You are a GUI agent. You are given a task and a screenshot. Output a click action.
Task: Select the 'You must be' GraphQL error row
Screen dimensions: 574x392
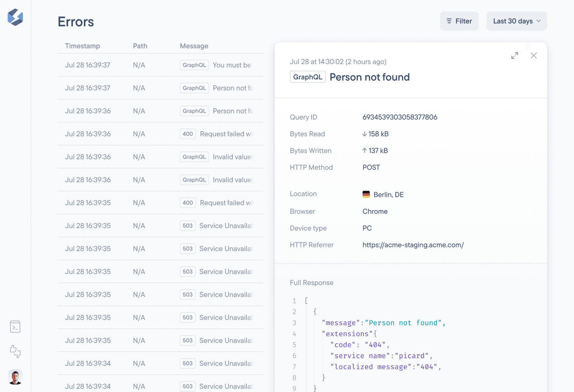(x=160, y=65)
